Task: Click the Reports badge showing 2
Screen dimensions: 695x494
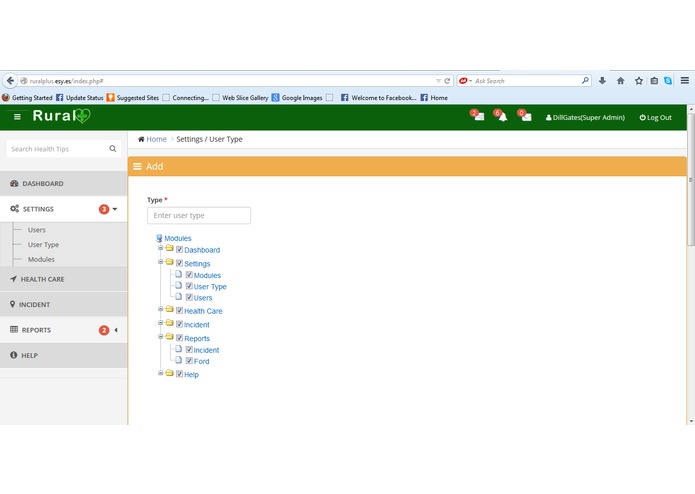Action: click(104, 330)
